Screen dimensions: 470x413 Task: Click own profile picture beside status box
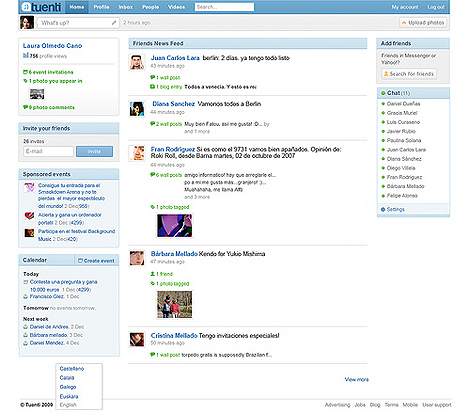point(27,23)
